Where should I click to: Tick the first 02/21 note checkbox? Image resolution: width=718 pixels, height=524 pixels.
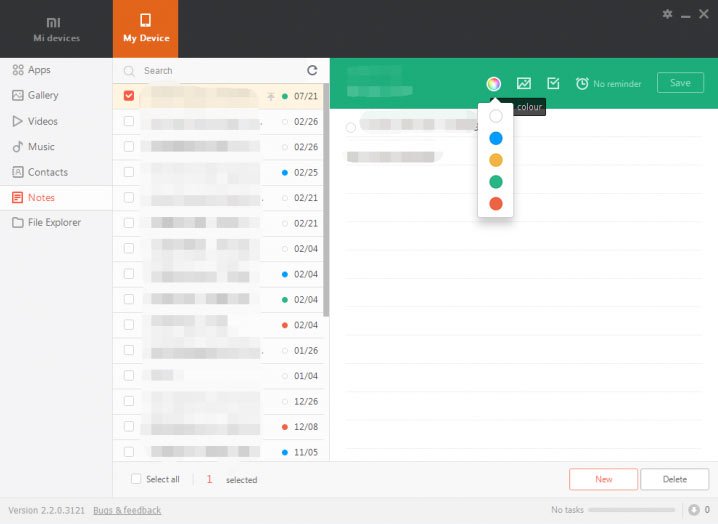coord(129,197)
